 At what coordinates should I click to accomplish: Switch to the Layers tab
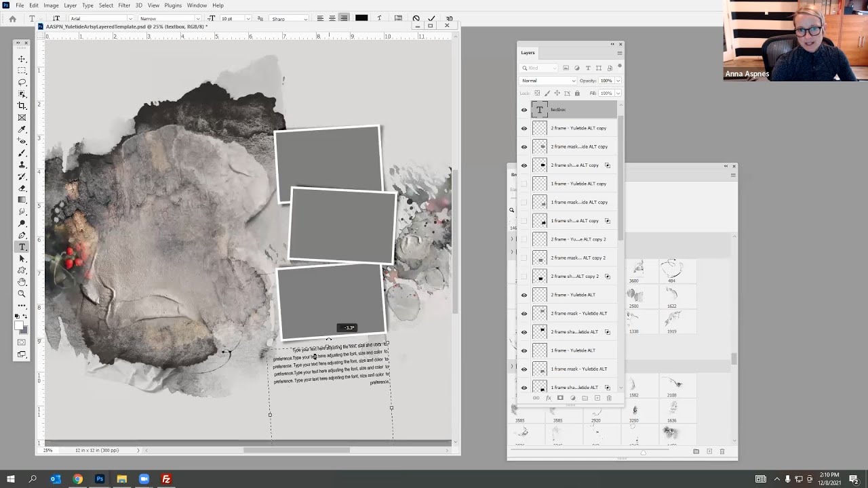point(528,53)
